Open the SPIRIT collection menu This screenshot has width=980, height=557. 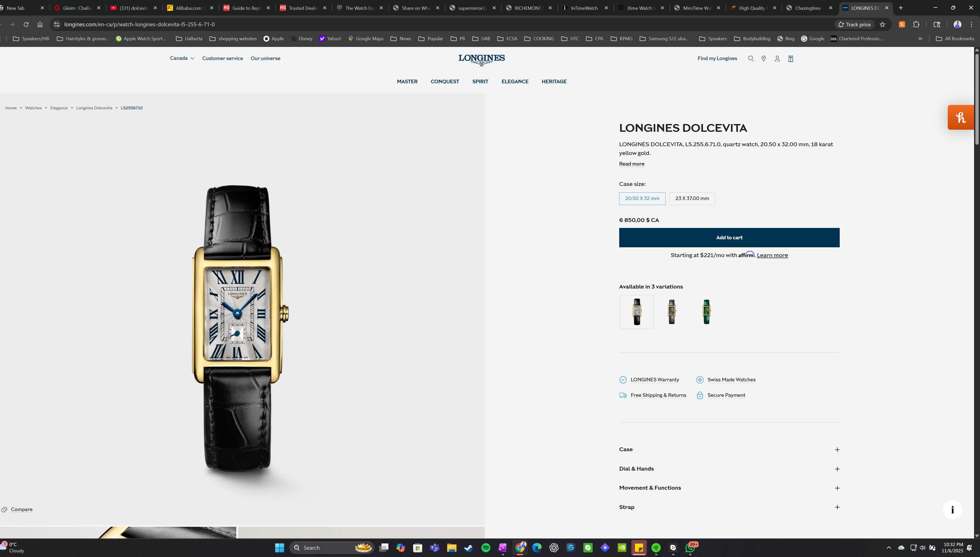tap(480, 81)
